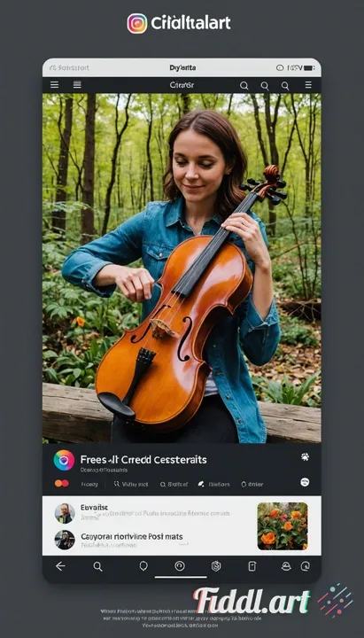Click the list icon beside the hamburger menu

[77, 85]
